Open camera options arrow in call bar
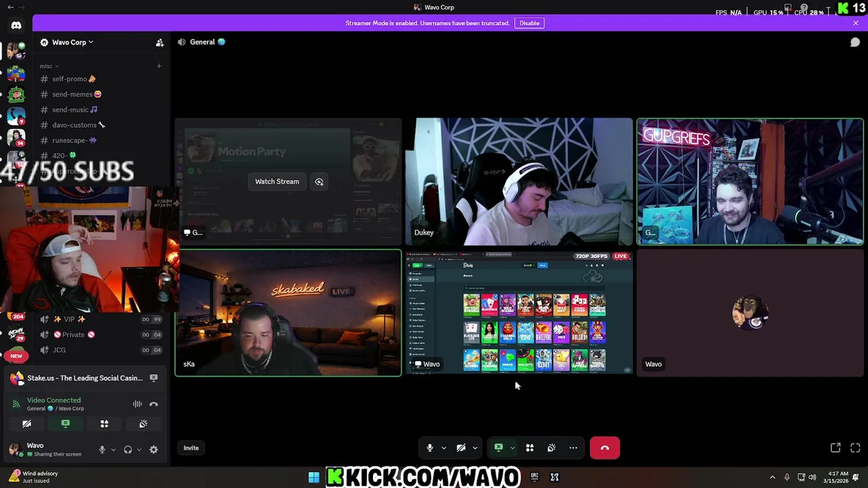868x488 pixels. point(475,448)
